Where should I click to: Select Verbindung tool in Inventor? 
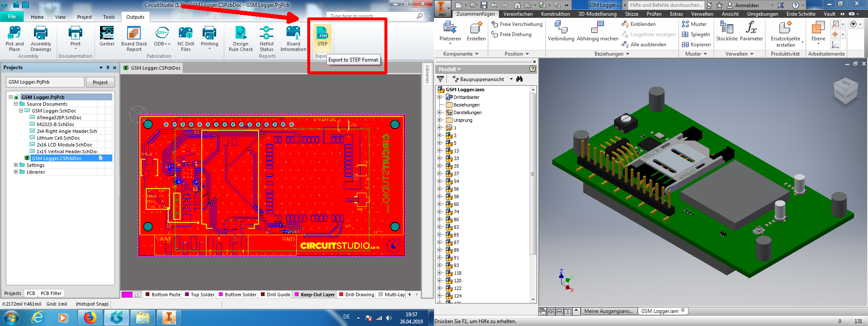[x=561, y=31]
